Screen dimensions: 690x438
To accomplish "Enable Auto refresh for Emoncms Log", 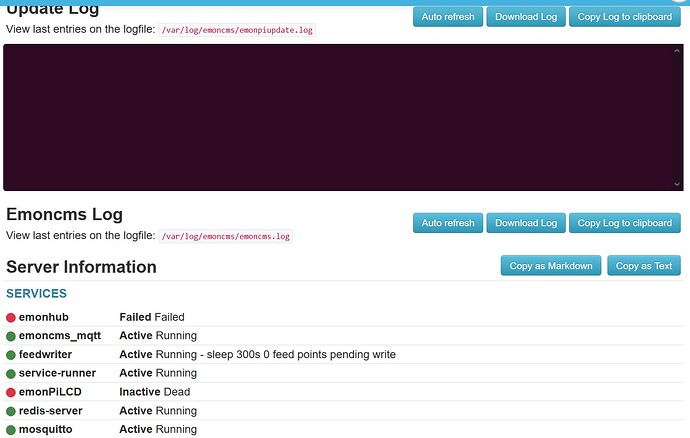I will click(448, 223).
